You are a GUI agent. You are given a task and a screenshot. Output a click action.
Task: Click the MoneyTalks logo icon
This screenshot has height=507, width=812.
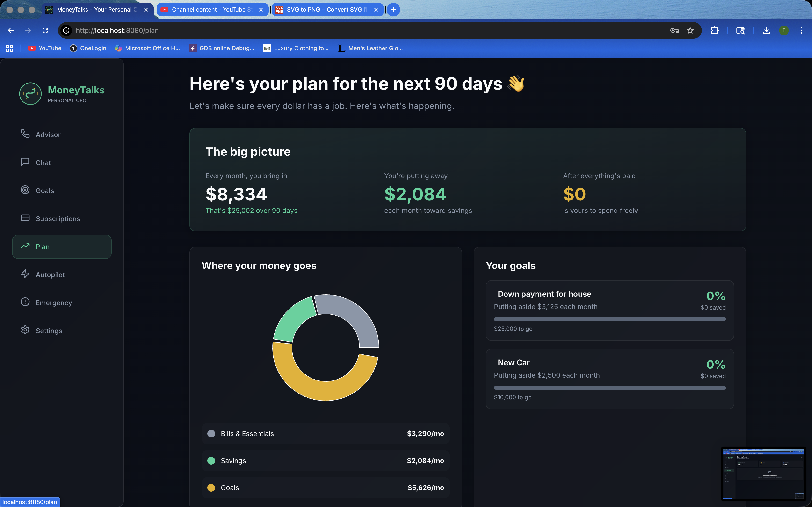(x=30, y=94)
